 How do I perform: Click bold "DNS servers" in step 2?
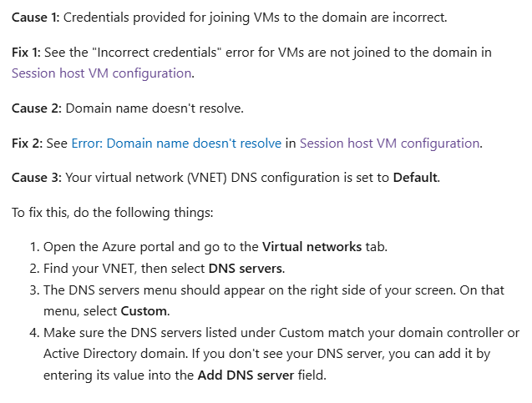pyautogui.click(x=246, y=269)
